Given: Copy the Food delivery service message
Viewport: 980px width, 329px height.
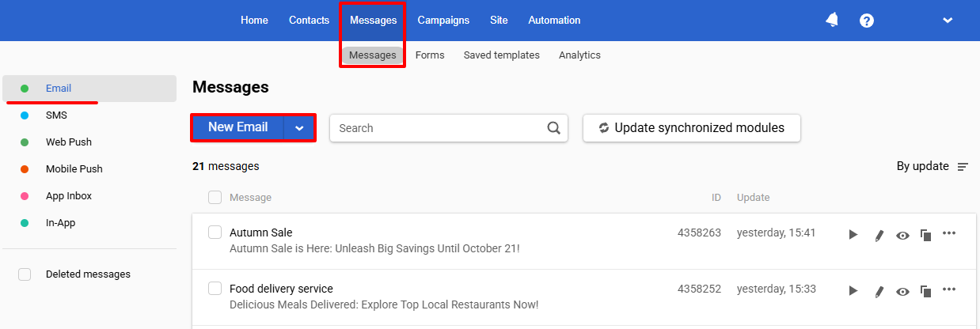Looking at the screenshot, I should pyautogui.click(x=925, y=291).
